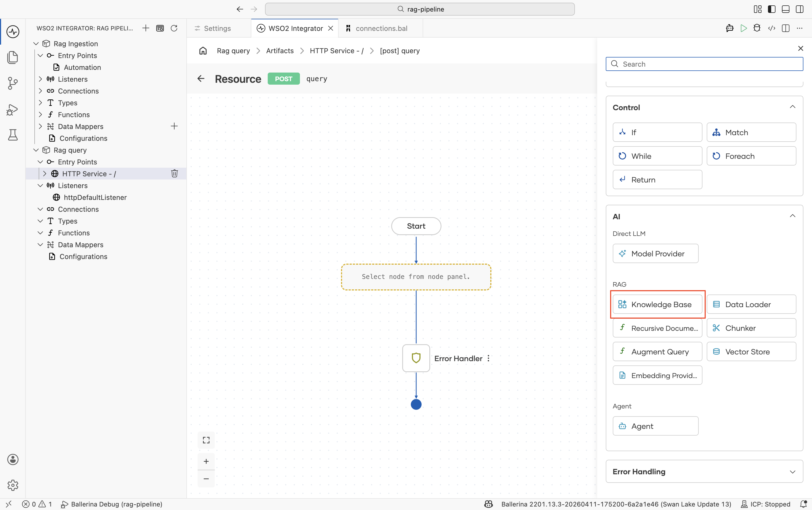Collapse the AI section
The width and height of the screenshot is (812, 510).
pos(792,216)
